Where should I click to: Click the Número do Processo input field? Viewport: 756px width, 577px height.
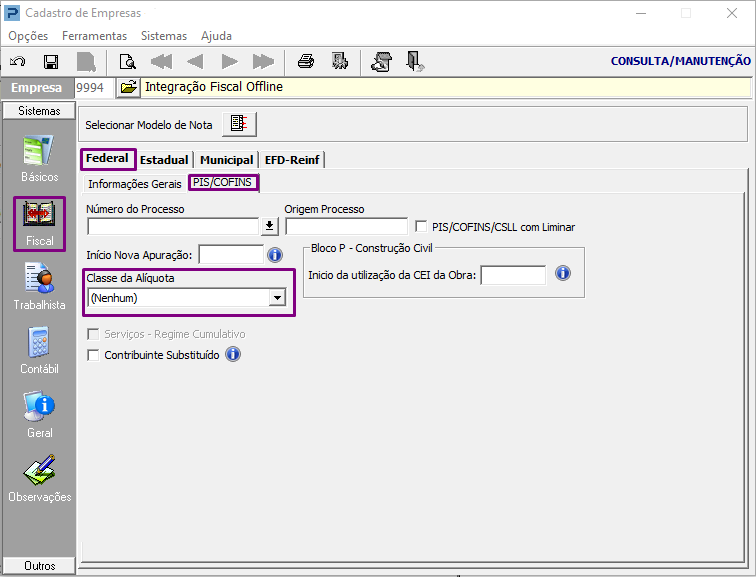click(x=174, y=226)
